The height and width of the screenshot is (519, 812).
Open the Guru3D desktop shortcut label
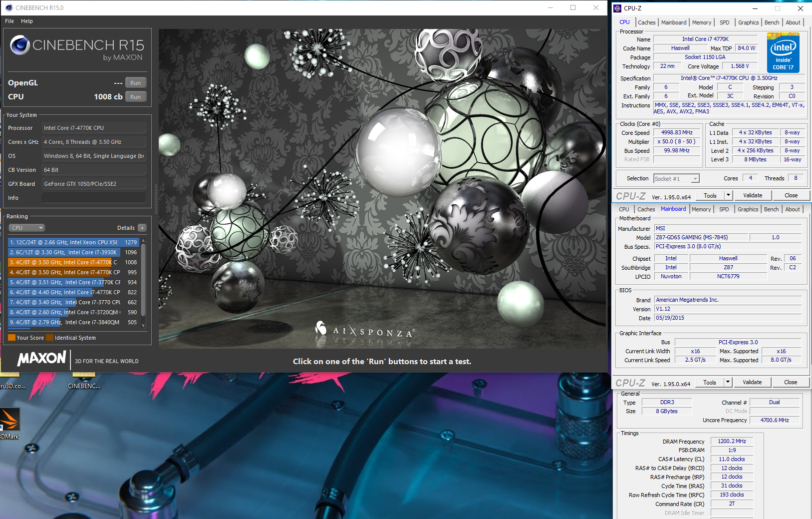(x=13, y=386)
